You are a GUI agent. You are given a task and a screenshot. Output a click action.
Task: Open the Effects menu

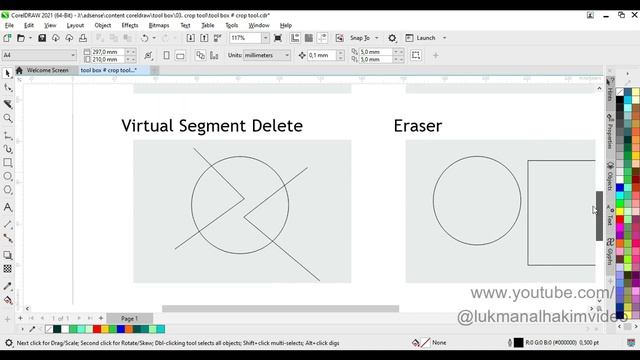click(x=130, y=25)
